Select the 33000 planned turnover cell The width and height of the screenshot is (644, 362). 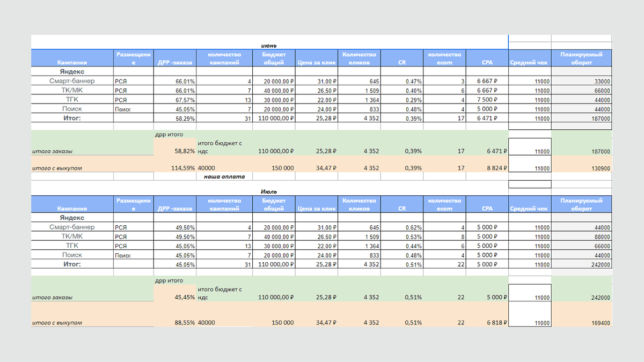point(581,81)
